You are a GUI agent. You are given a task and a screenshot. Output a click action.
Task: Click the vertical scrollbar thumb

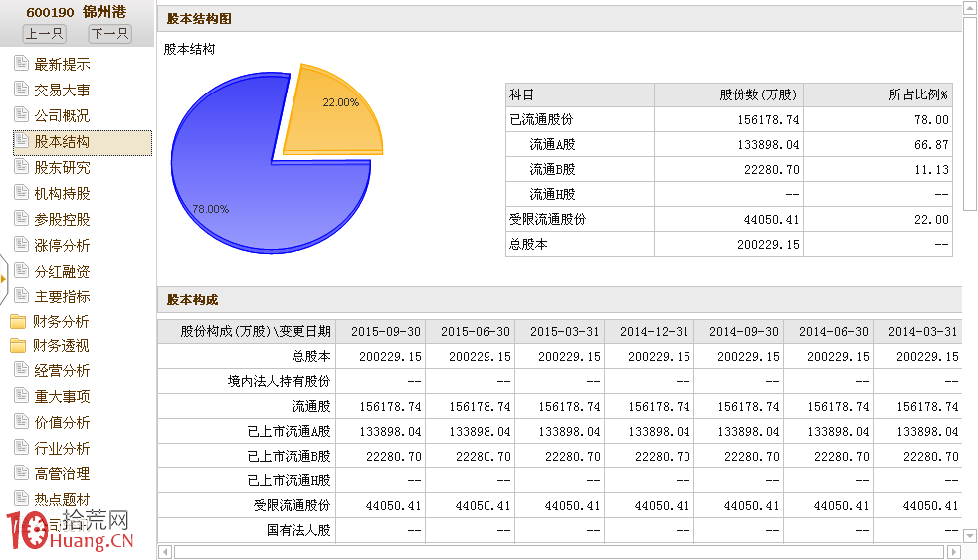point(970,114)
